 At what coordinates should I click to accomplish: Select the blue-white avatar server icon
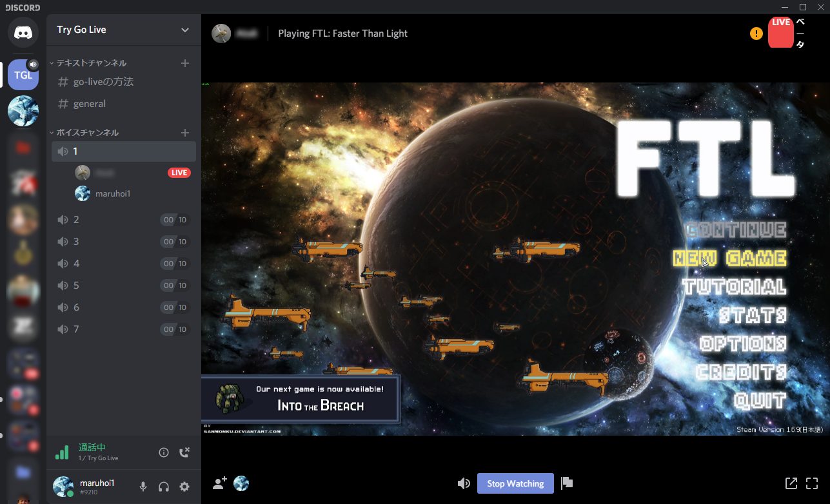coord(23,111)
